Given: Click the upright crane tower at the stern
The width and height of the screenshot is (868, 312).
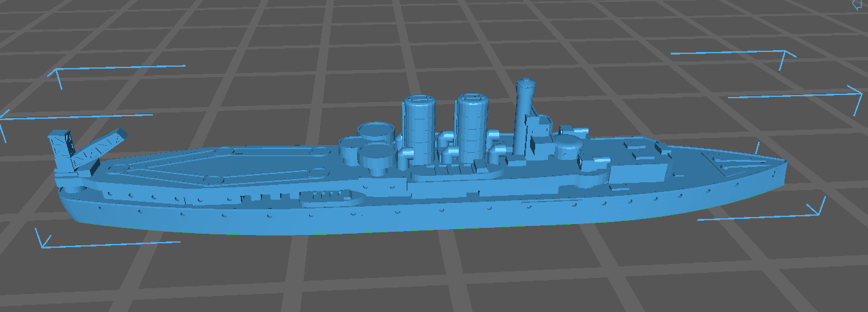Looking at the screenshot, I should [x=60, y=152].
